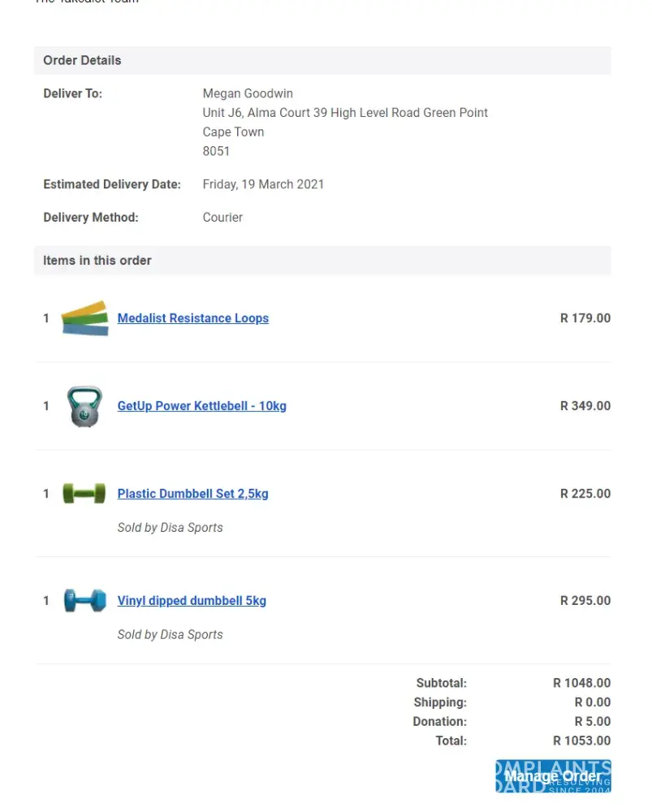Open the Vinyl dipped dumbbell 5kg link
The image size is (652, 812).
tap(192, 601)
